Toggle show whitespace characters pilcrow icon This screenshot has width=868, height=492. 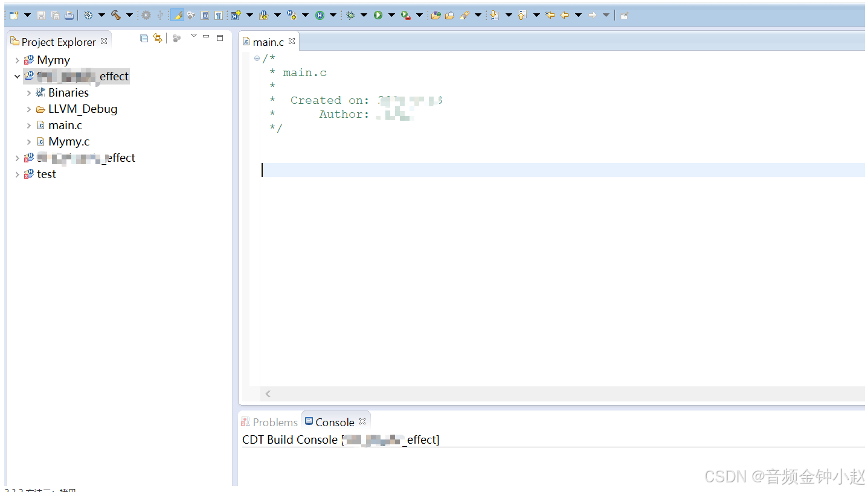[x=218, y=15]
